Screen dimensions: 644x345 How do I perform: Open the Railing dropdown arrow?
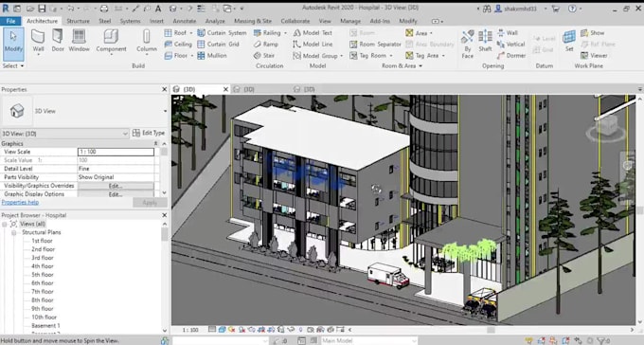[285, 33]
